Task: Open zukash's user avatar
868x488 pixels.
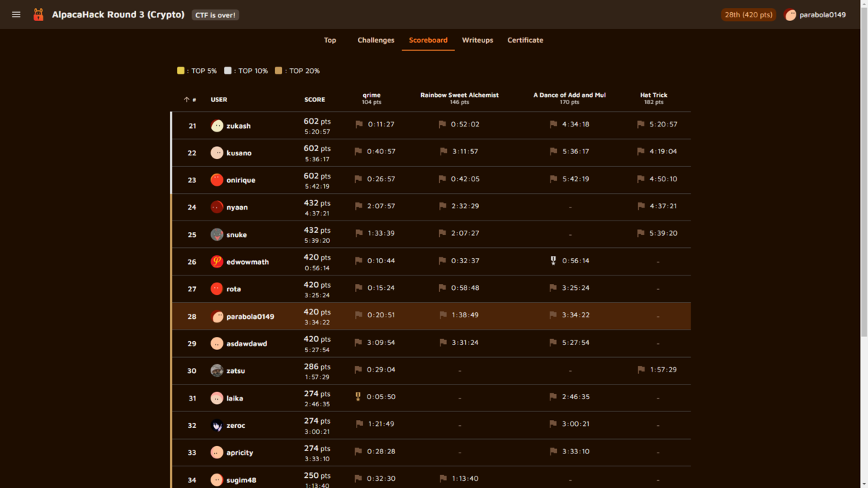Action: pos(217,126)
